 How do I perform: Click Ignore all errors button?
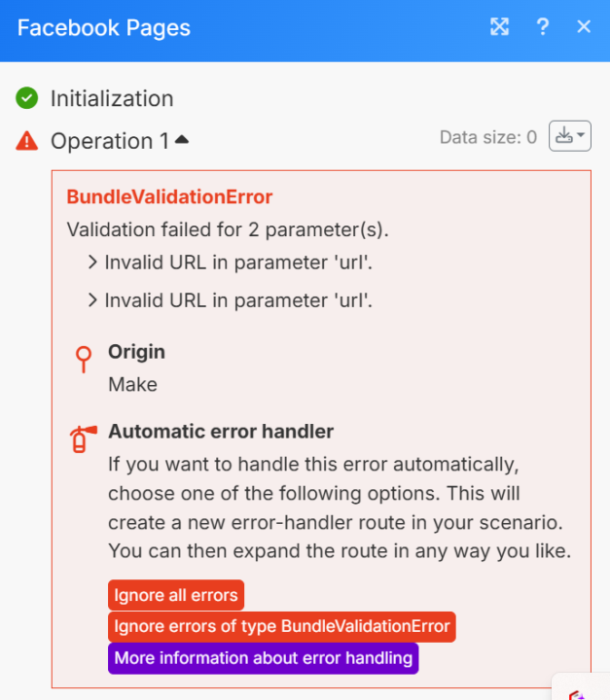coord(176,595)
